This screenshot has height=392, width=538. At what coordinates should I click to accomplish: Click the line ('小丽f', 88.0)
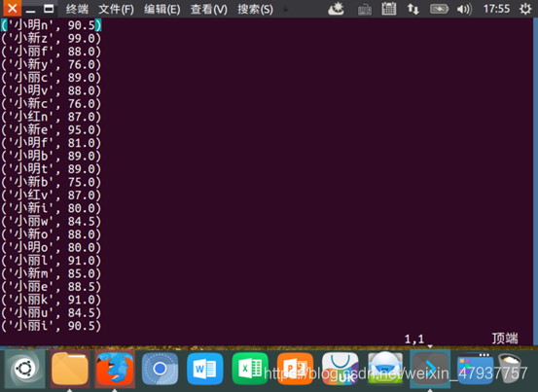(52, 52)
